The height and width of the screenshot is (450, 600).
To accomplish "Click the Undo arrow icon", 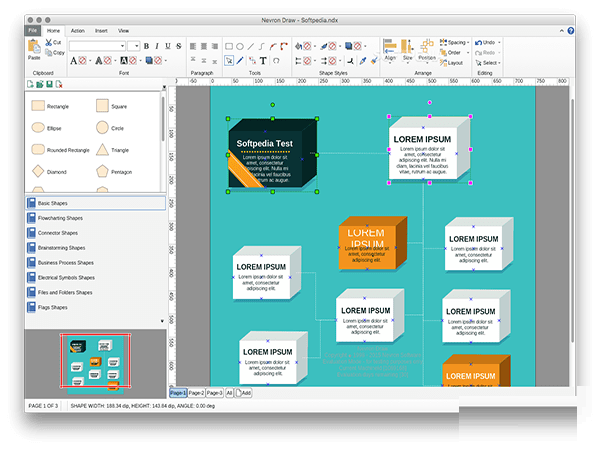I will 479,42.
